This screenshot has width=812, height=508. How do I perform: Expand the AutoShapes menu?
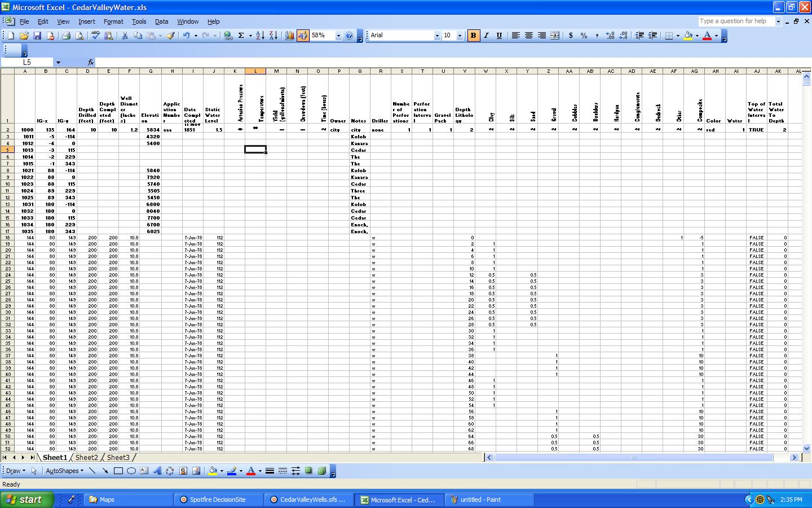coord(64,471)
